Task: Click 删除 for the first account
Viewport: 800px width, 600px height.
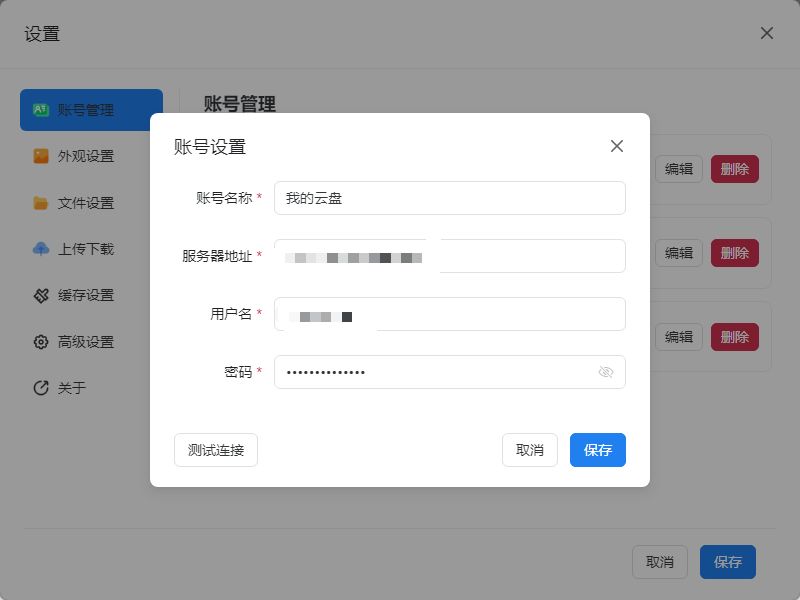Action: (735, 169)
